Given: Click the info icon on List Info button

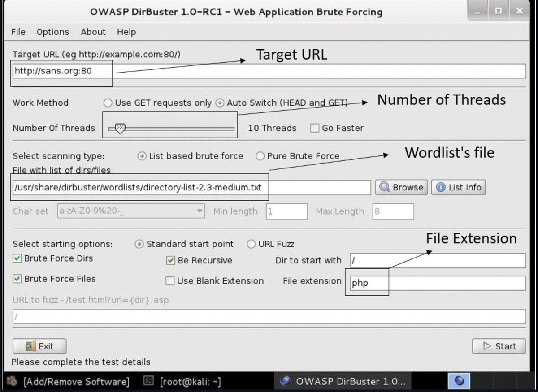Looking at the screenshot, I should (441, 187).
